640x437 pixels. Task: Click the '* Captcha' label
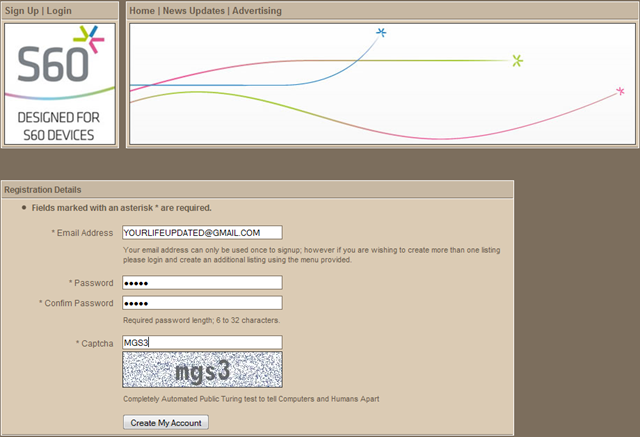tap(94, 344)
